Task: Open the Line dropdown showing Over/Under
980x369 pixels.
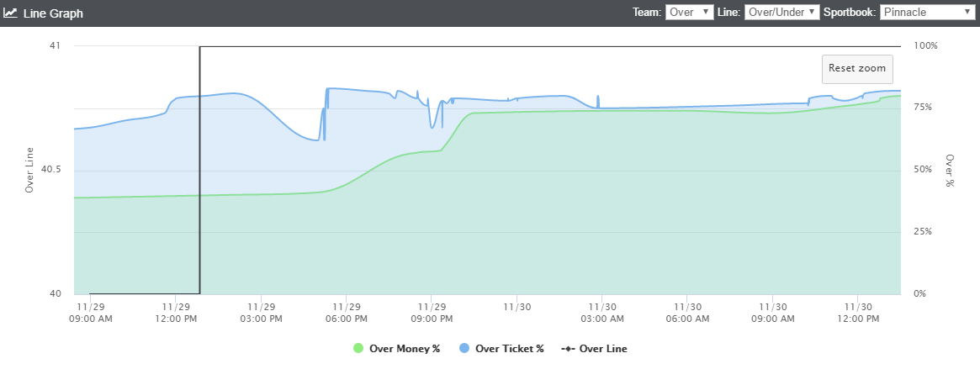Action: pyautogui.click(x=781, y=12)
